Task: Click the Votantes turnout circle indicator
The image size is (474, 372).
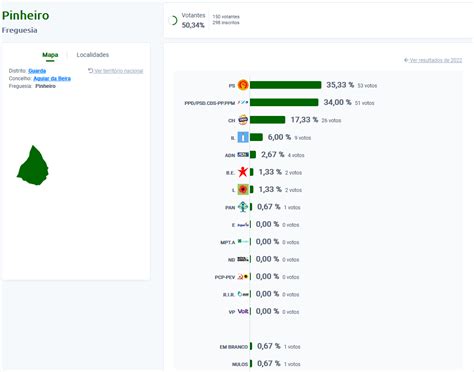Action: click(x=173, y=20)
